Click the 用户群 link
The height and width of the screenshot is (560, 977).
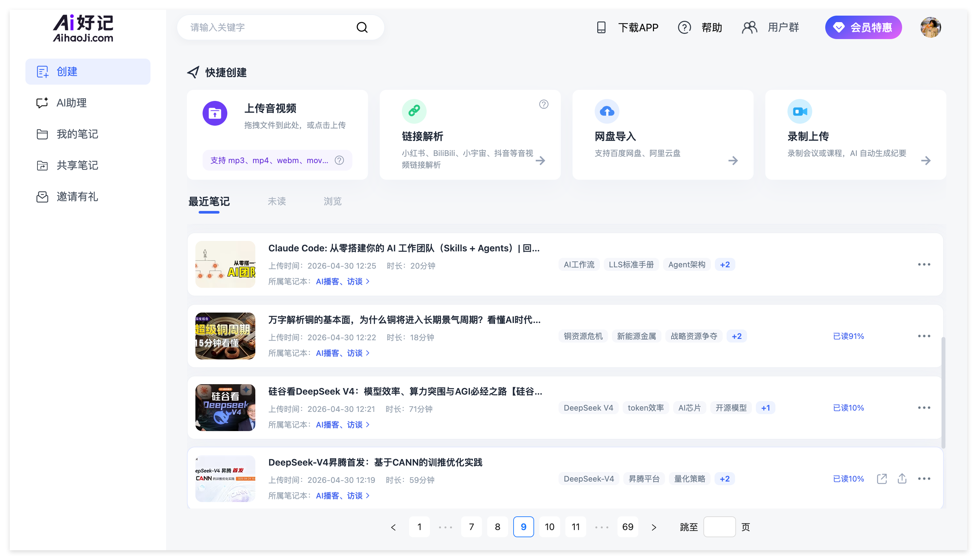[x=783, y=27]
